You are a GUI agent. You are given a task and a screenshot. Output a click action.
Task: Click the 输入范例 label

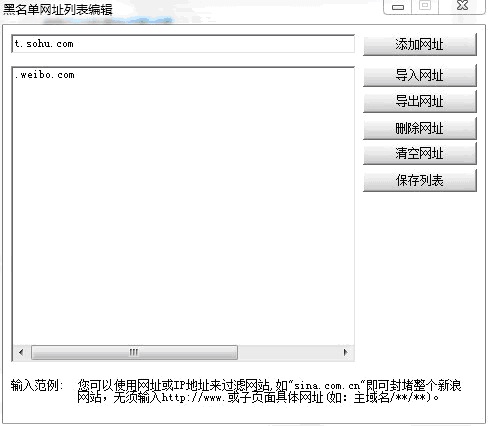click(x=37, y=385)
